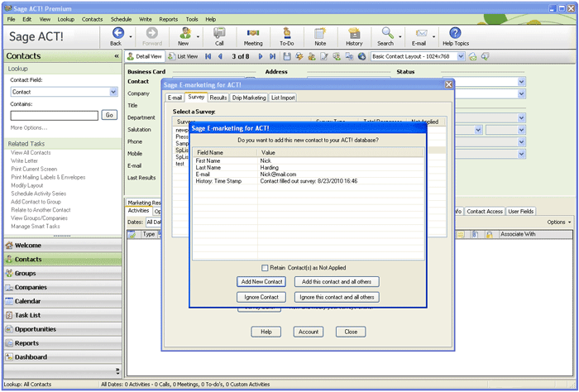
Task: Click Help button in E-marketing dialog
Action: click(x=266, y=332)
